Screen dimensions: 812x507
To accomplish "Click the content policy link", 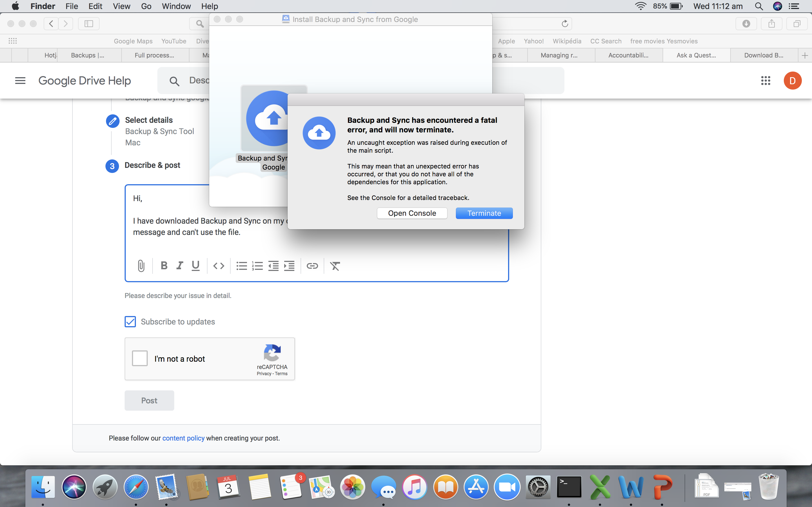I will 184,437.
